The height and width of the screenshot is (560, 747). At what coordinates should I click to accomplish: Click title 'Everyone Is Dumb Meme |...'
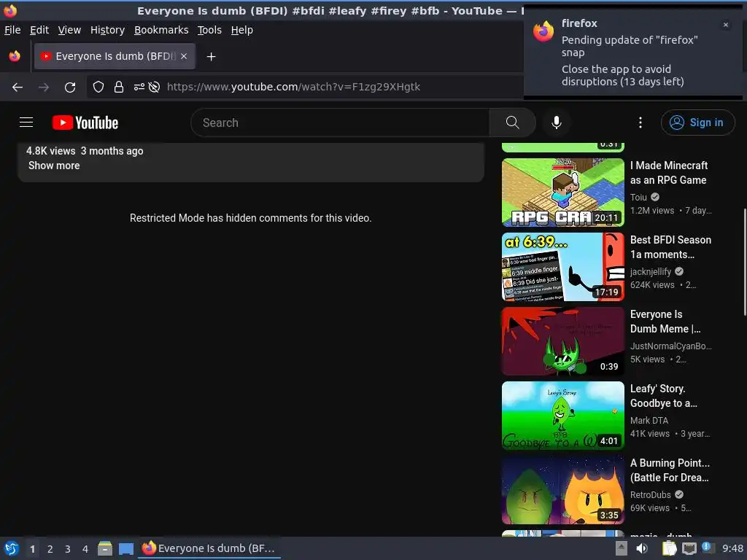point(665,322)
